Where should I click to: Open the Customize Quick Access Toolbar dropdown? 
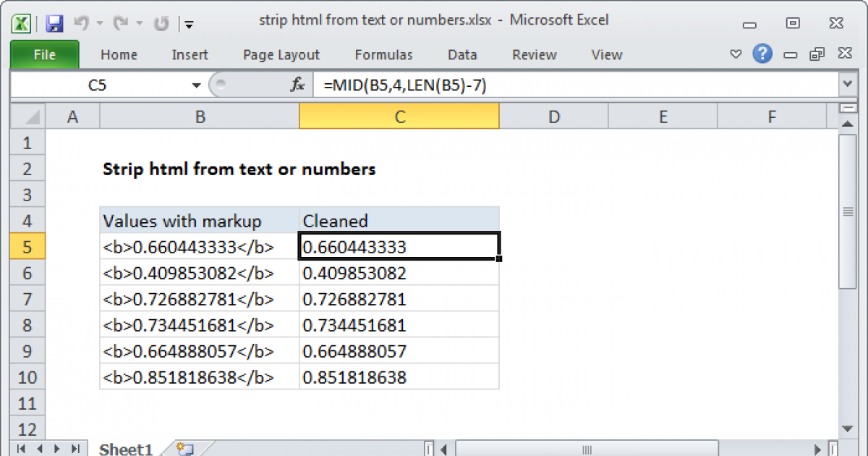pos(189,24)
